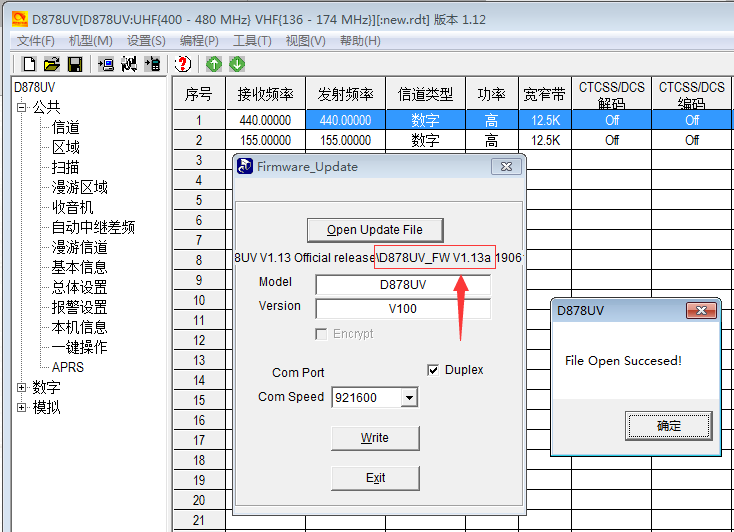This screenshot has height=532, width=734.
Task: Open the red question mark help icon
Action: pos(183,64)
